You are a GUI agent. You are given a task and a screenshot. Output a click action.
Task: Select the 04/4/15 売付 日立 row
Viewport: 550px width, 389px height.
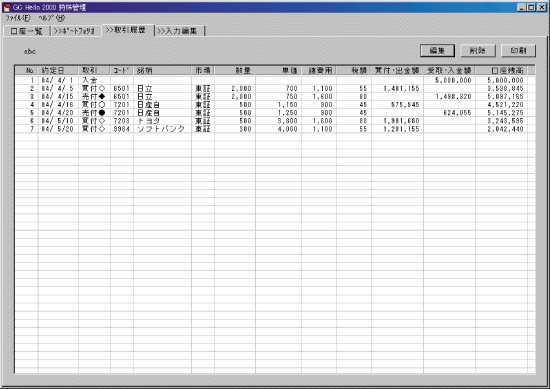271,96
